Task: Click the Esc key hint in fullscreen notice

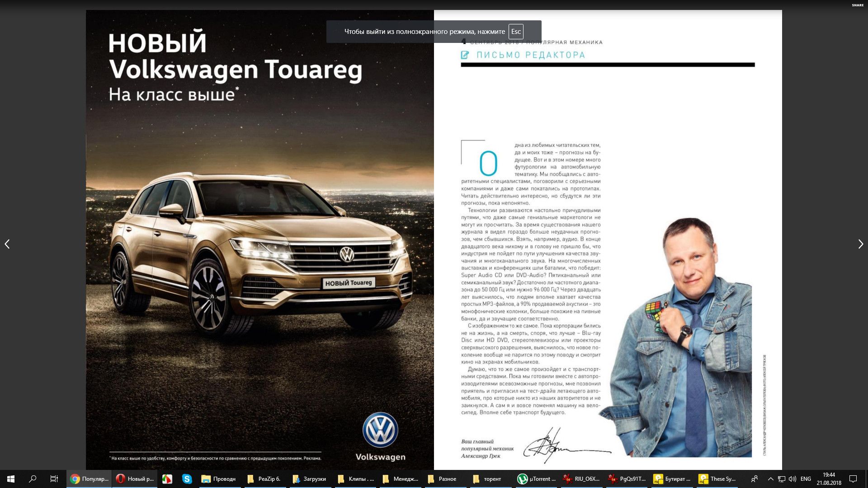Action: point(516,32)
